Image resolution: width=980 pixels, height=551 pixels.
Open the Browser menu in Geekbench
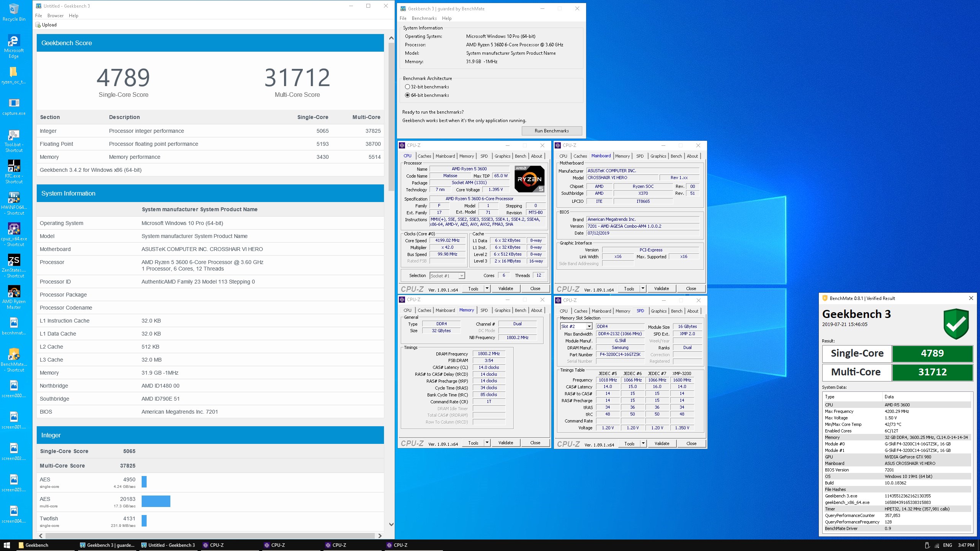point(56,16)
